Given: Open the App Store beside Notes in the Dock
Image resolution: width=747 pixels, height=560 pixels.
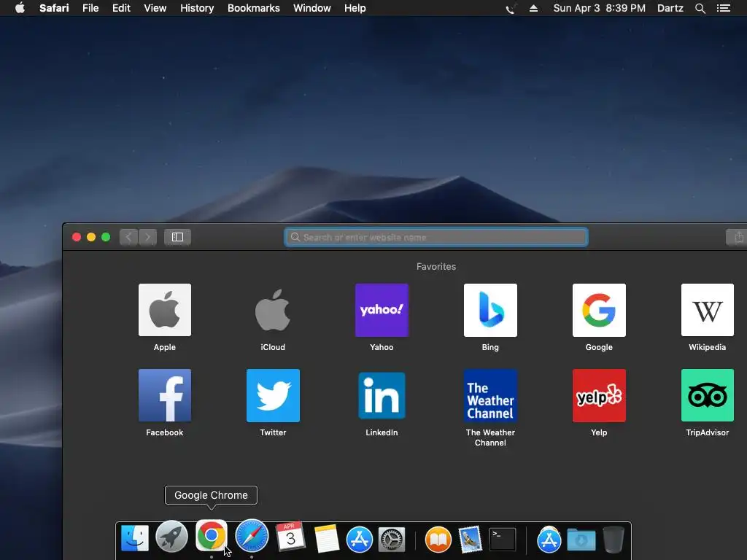Looking at the screenshot, I should pos(359,539).
